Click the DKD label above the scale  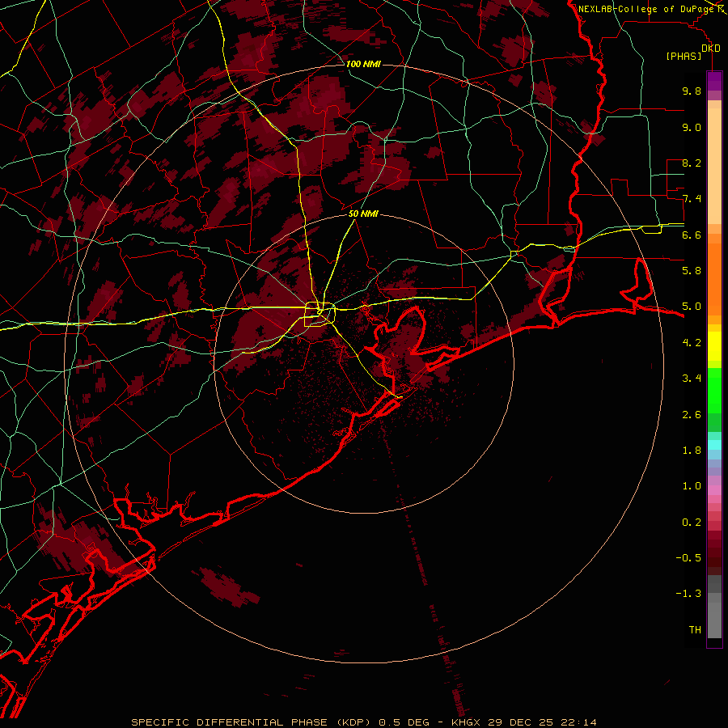click(x=711, y=48)
